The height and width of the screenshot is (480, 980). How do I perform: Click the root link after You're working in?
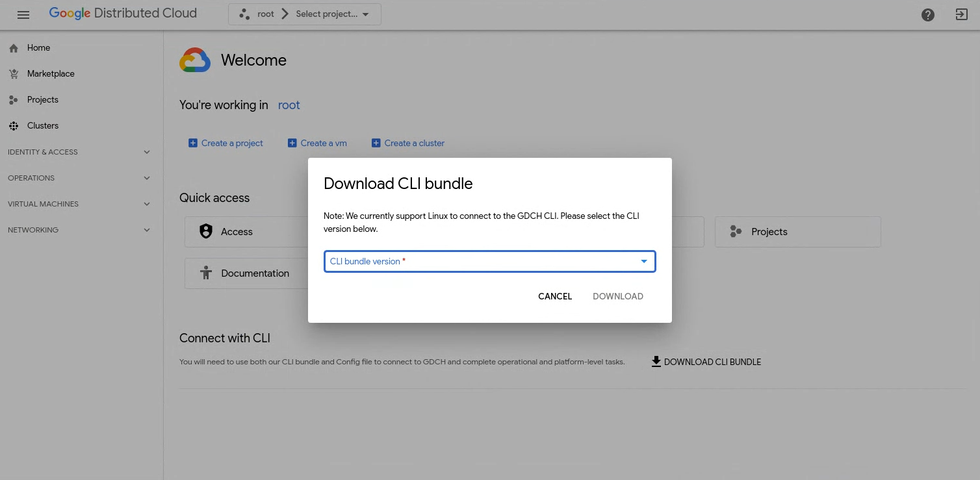(289, 105)
